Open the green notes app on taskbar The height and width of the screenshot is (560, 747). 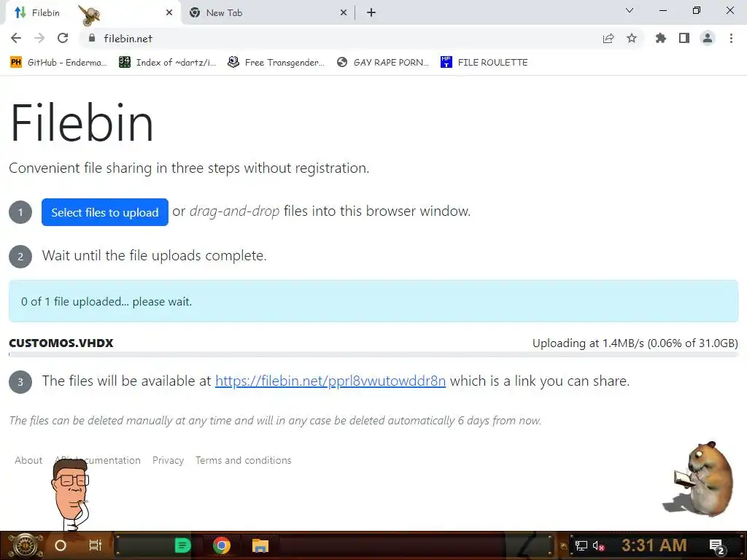point(182,545)
